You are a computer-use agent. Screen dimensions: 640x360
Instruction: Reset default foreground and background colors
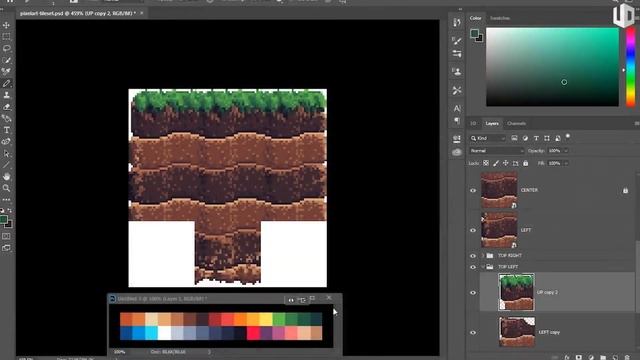tap(2, 211)
